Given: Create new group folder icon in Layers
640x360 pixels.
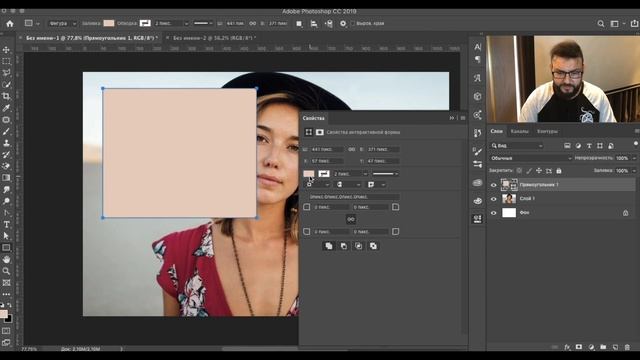Looking at the screenshot, I should pos(603,347).
